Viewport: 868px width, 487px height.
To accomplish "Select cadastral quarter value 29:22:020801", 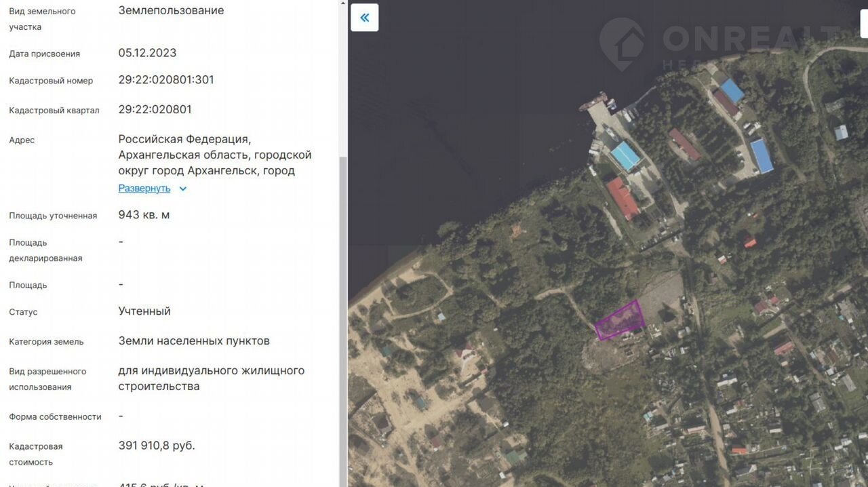I will 155,109.
